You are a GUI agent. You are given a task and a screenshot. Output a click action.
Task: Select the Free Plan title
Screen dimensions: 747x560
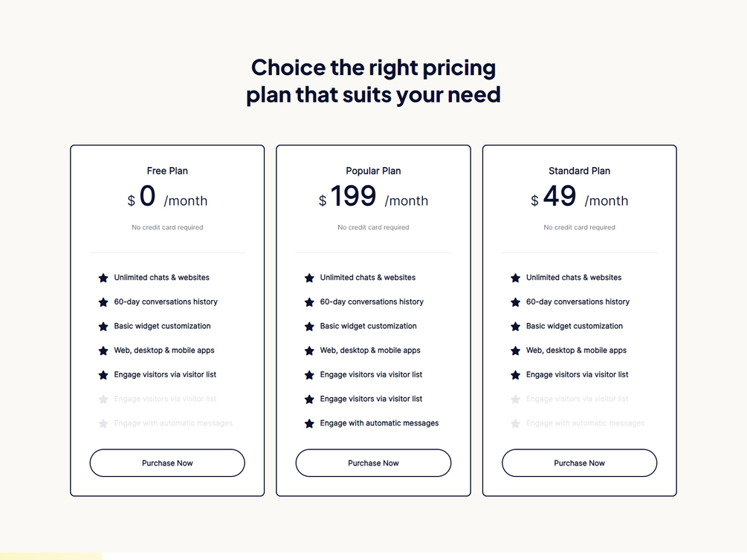pyautogui.click(x=167, y=171)
